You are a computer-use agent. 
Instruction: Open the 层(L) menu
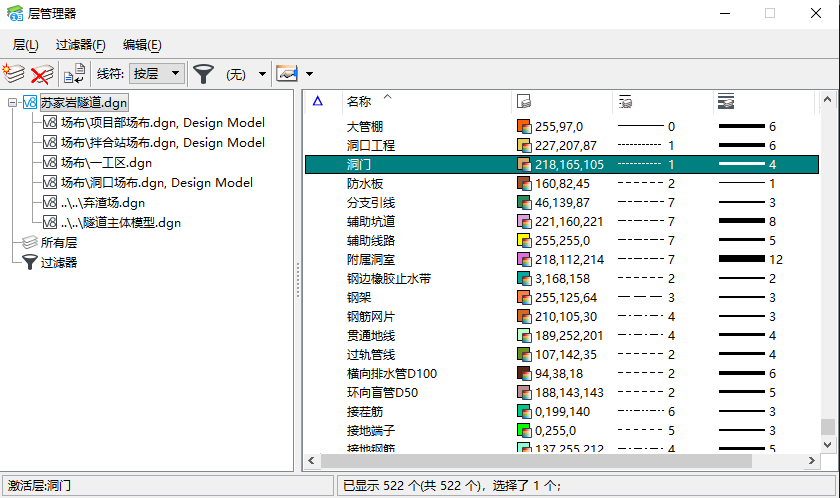pyautogui.click(x=26, y=45)
